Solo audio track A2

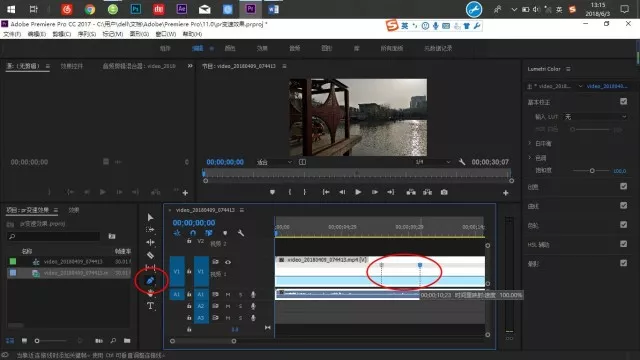(x=240, y=306)
